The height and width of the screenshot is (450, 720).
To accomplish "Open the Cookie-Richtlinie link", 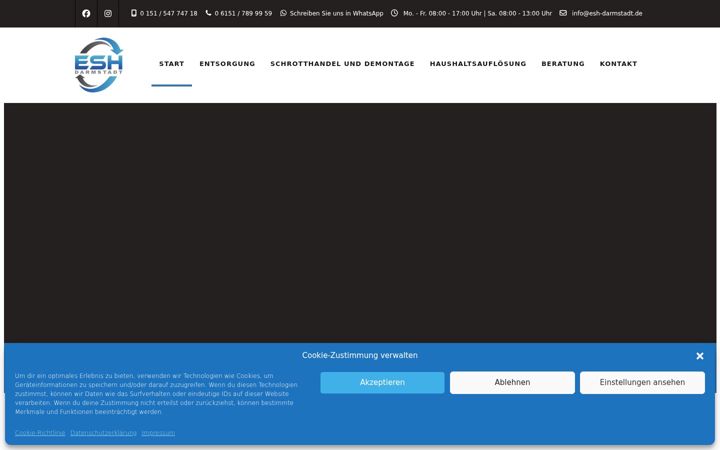I will 40,433.
